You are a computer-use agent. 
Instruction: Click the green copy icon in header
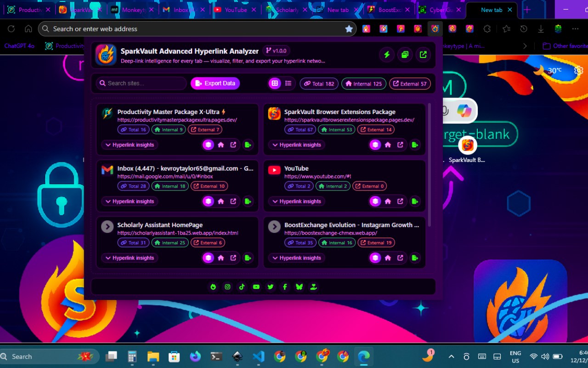(x=405, y=55)
